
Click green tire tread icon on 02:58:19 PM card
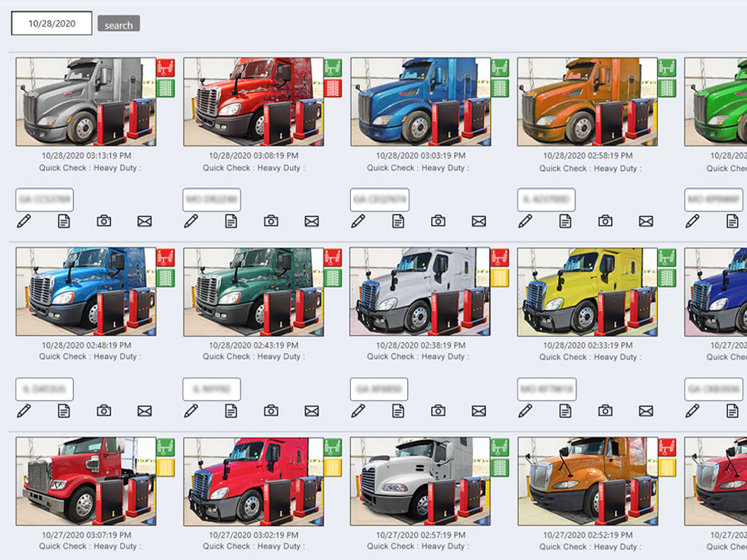coord(667,88)
